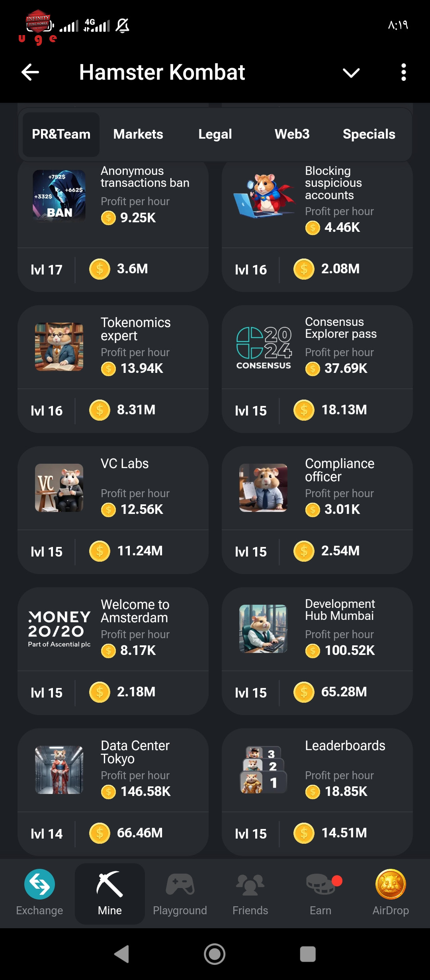Tap the Mine pickaxe icon

109,884
